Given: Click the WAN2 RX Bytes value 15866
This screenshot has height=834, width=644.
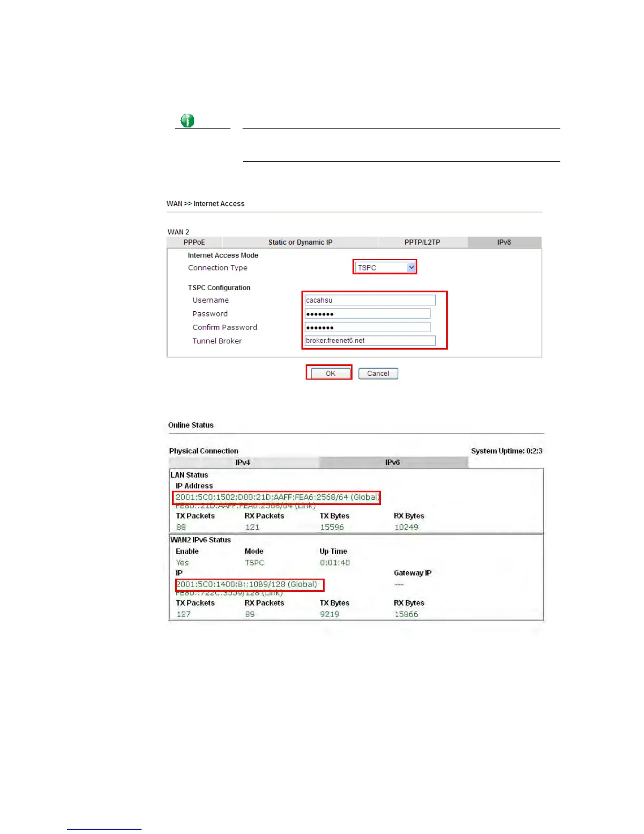Looking at the screenshot, I should pyautogui.click(x=407, y=614).
